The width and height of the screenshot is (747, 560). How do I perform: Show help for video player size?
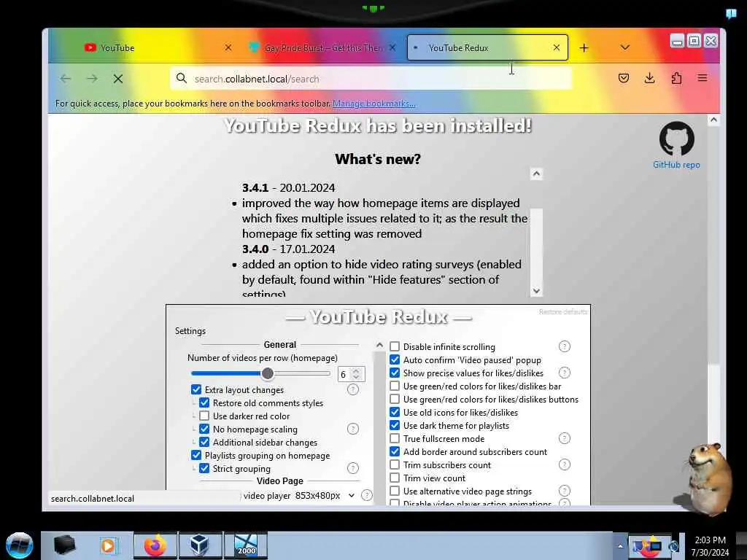[x=366, y=495]
